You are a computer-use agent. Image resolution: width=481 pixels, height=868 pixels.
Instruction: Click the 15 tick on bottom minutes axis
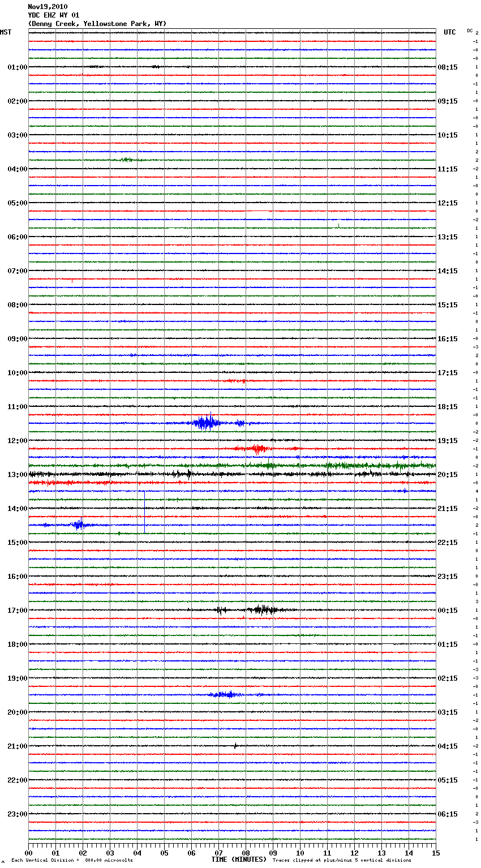point(436,853)
